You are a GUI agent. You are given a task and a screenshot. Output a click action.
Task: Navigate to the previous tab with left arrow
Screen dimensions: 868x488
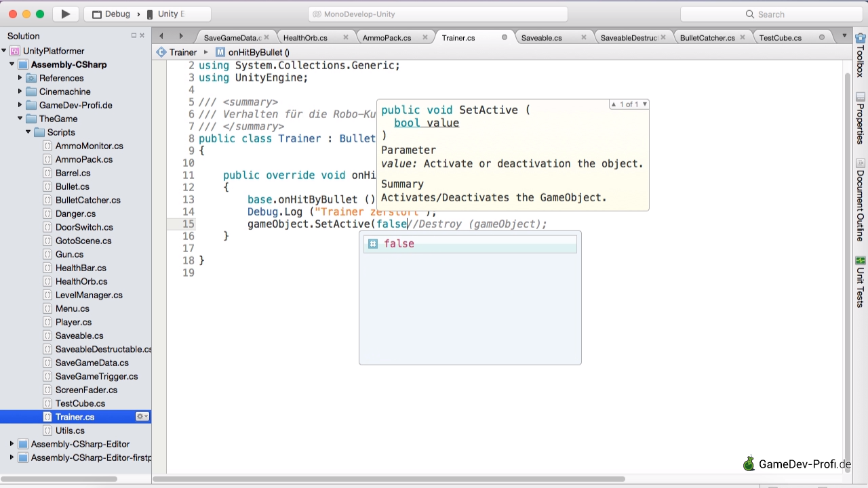click(161, 37)
